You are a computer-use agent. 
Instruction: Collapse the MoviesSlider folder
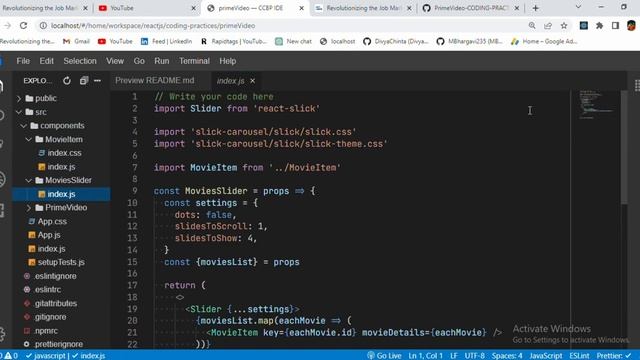[x=61, y=180]
